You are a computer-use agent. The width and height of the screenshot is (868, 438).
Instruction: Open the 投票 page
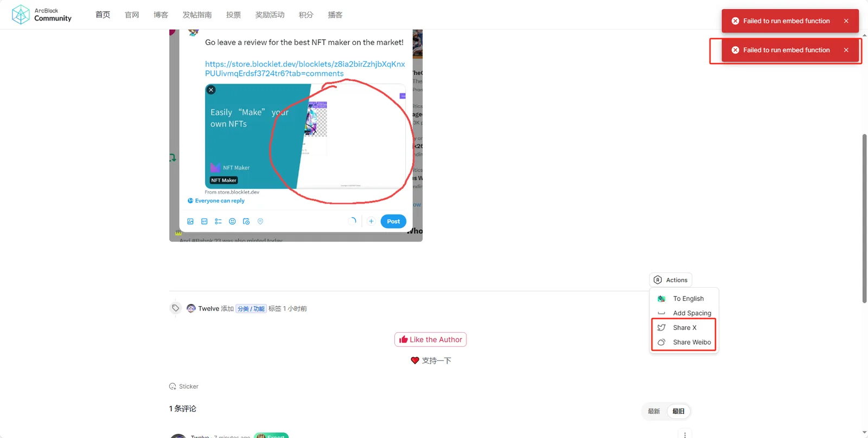[233, 15]
